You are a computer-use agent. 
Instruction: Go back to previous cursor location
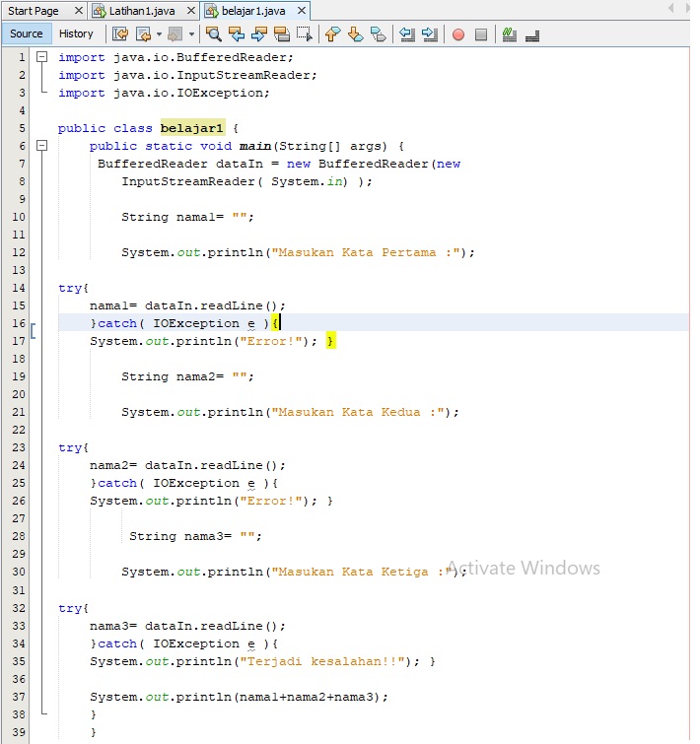[x=143, y=34]
